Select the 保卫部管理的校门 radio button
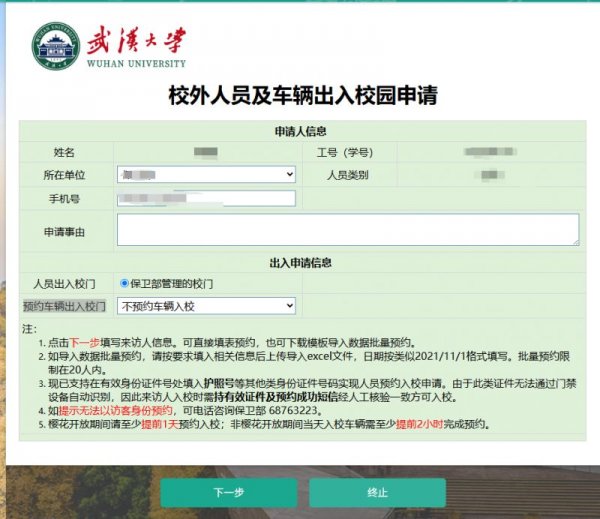 124,283
